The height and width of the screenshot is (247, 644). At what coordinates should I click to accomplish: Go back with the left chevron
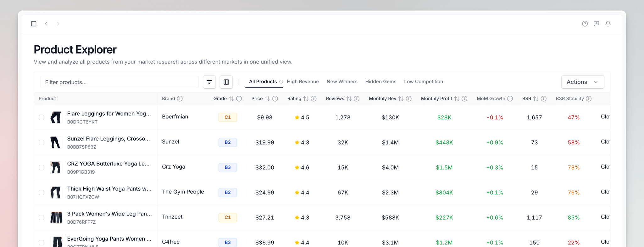point(46,24)
